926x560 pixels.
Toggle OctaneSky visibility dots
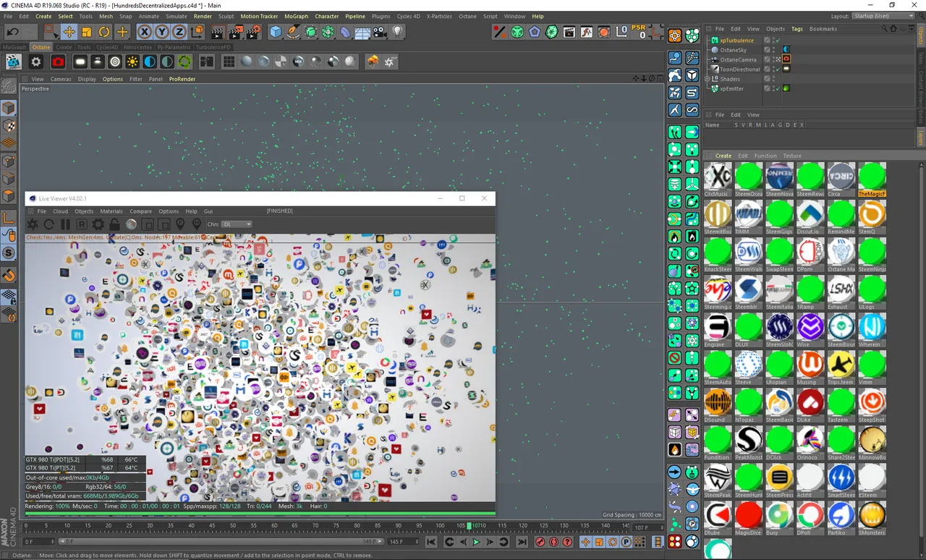click(x=773, y=50)
